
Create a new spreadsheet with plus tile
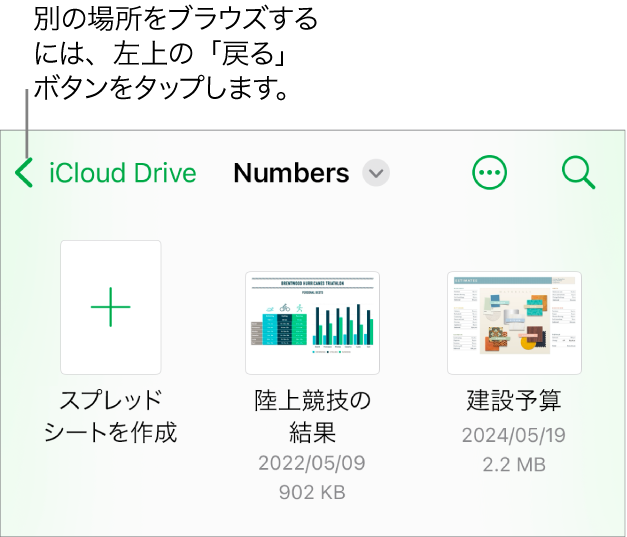tap(111, 307)
